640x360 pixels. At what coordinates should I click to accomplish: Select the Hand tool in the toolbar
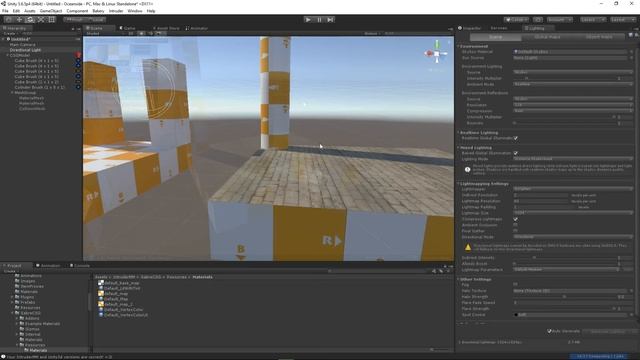click(8, 19)
